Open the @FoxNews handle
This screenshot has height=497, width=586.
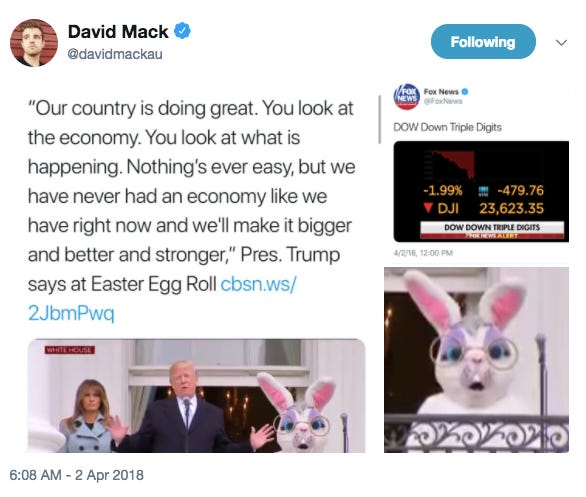coord(443,101)
